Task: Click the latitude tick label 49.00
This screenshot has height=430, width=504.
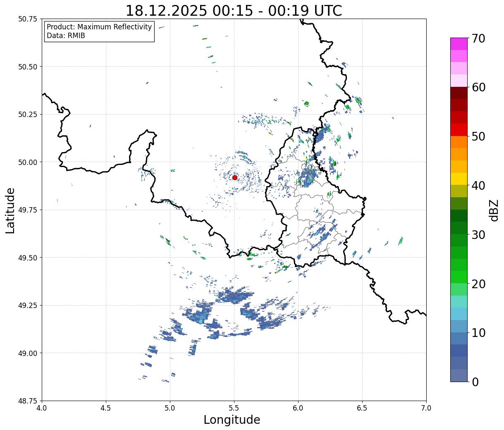Action: click(x=28, y=353)
